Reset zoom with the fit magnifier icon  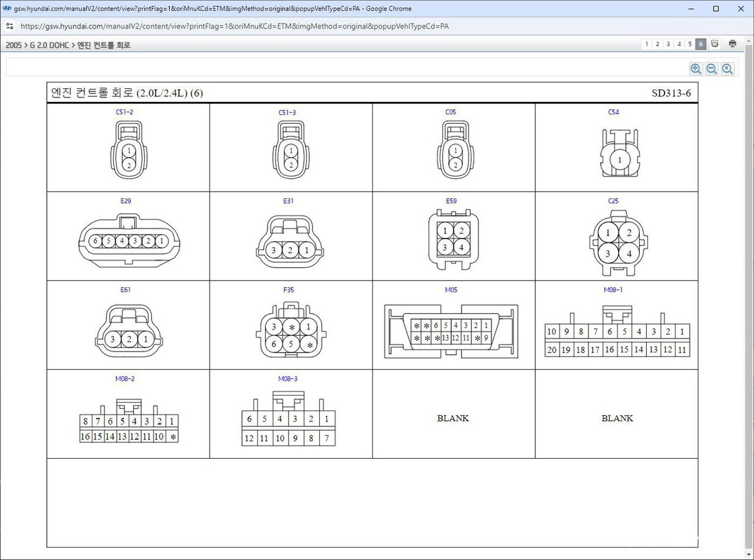pyautogui.click(x=728, y=69)
